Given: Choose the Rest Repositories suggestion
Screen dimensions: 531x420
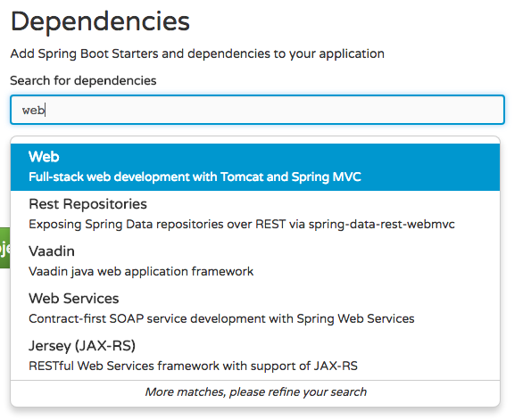Looking at the screenshot, I should pyautogui.click(x=255, y=214).
